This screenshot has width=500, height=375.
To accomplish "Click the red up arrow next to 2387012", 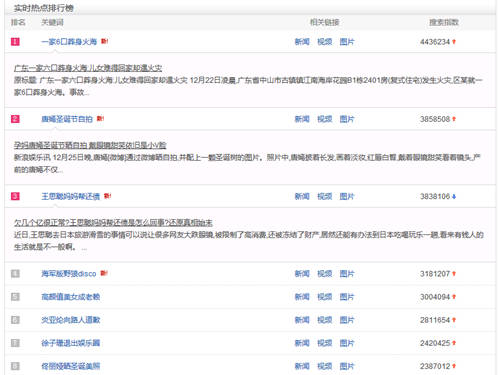I will [x=454, y=367].
